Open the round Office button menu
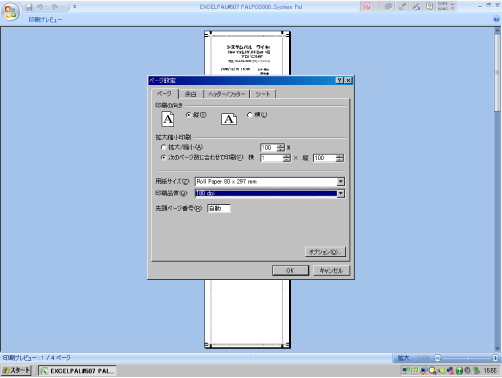Viewport: 502px width, 378px height. 10,12
